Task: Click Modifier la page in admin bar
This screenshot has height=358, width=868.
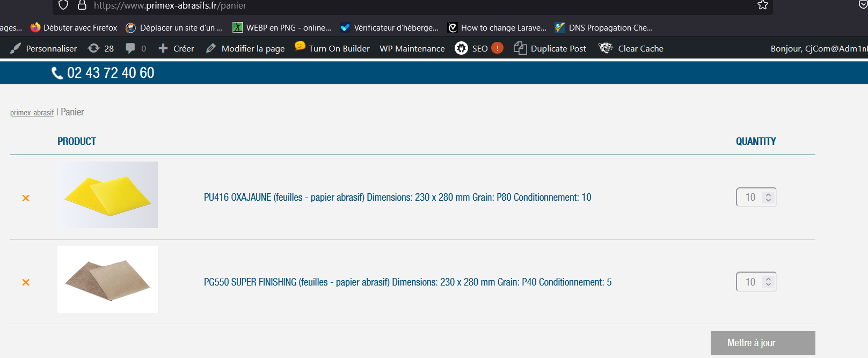Action: click(245, 48)
